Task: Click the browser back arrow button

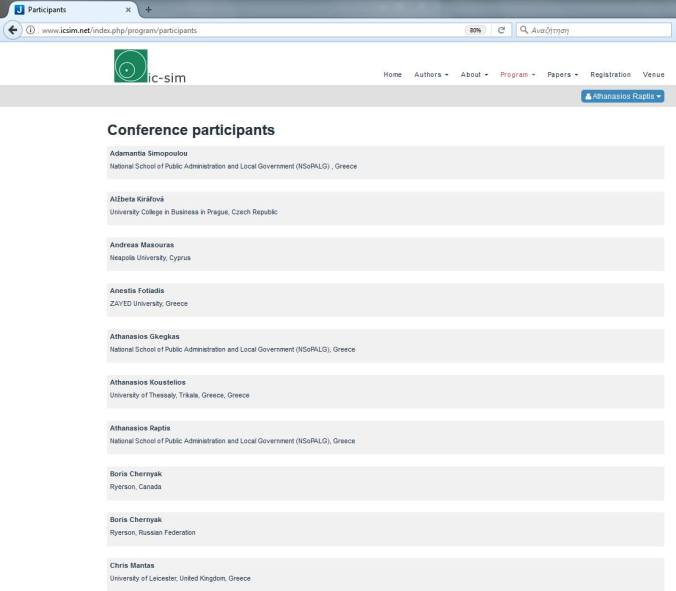Action: click(14, 30)
